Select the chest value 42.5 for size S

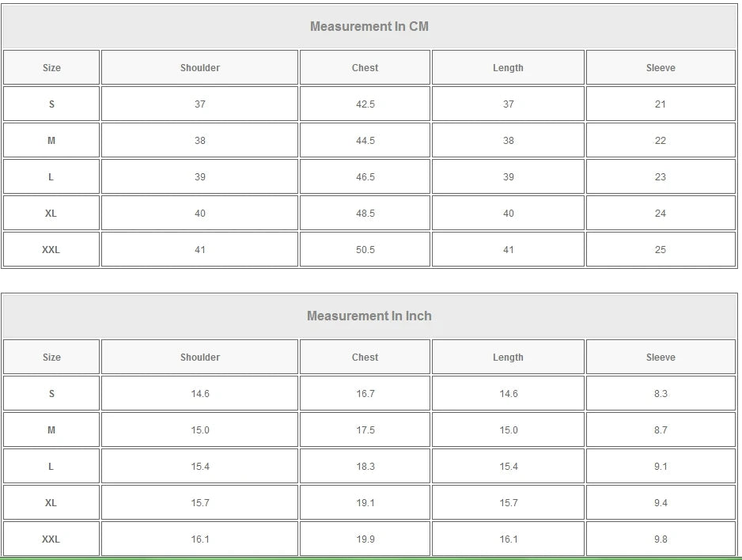coord(365,104)
